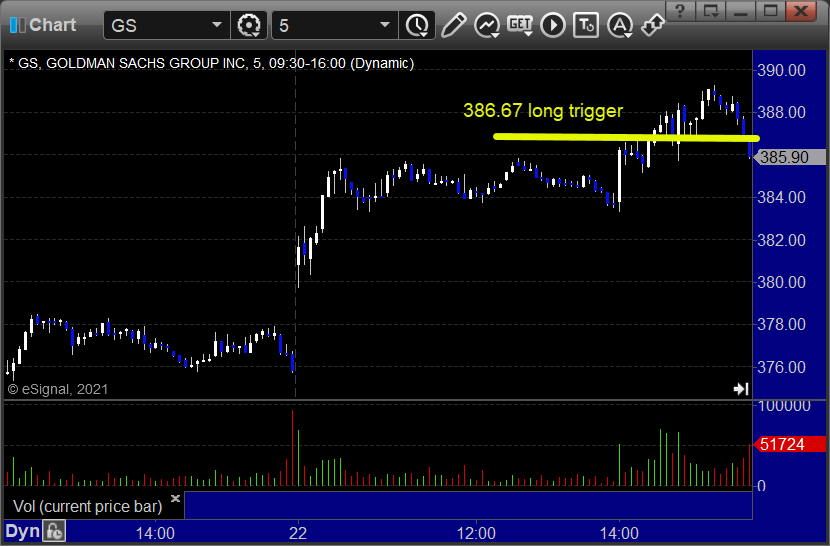The width and height of the screenshot is (830, 546).
Task: Click the Dyn dynamic scaling button
Action: coord(23,531)
